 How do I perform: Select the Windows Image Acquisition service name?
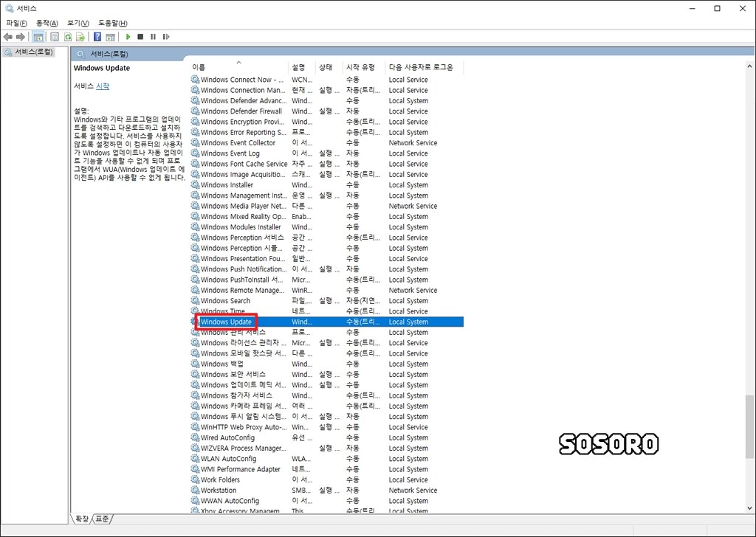[243, 174]
